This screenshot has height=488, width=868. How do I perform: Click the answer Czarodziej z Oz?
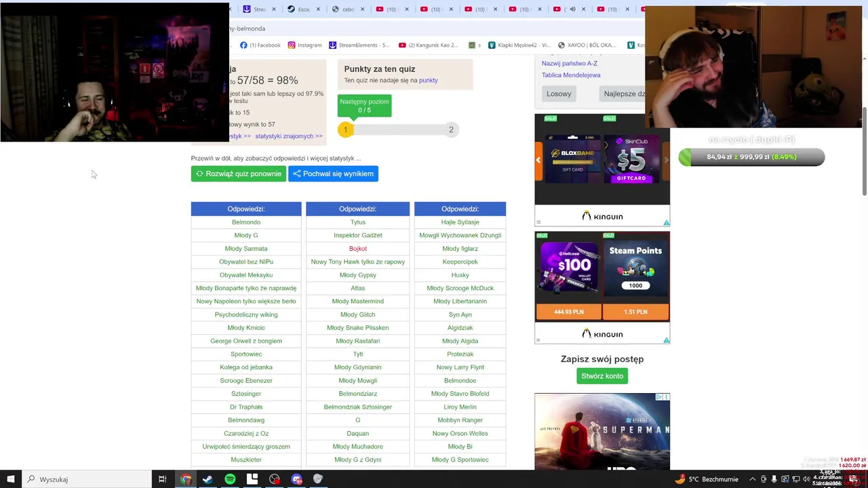coord(246,433)
